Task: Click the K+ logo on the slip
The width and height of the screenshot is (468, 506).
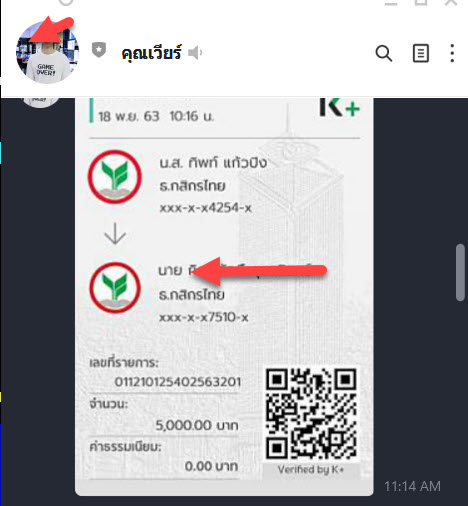Action: coord(339,107)
